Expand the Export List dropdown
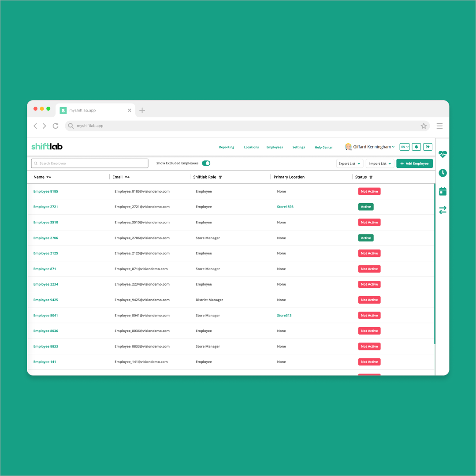The image size is (476, 476). (350, 164)
